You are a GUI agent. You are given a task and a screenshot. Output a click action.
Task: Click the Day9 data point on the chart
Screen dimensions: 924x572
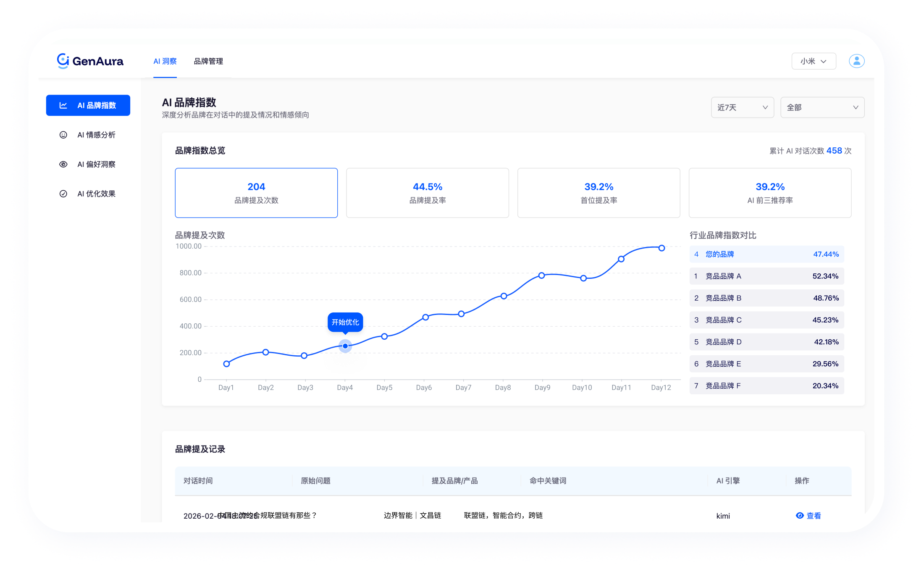tap(542, 276)
